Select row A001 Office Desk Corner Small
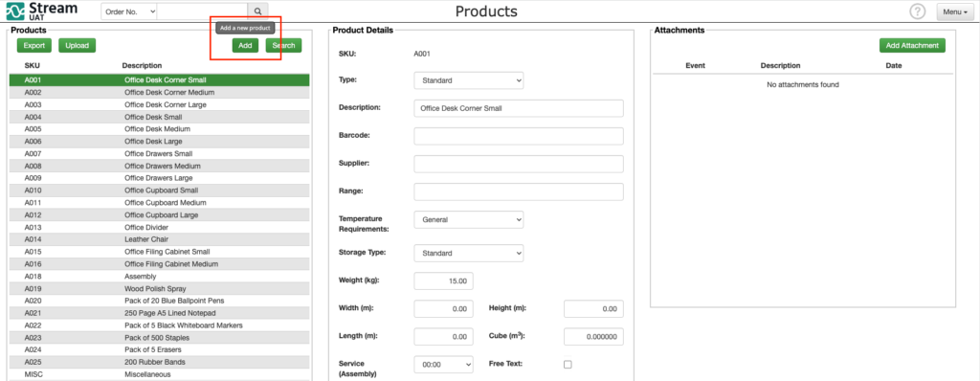The width and height of the screenshot is (980, 381). pos(160,80)
